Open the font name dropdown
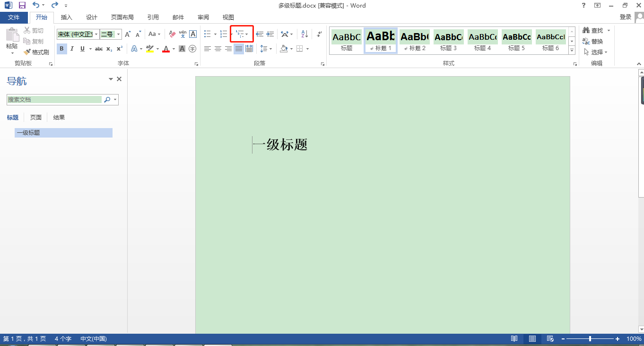The height and width of the screenshot is (346, 644). [96, 35]
